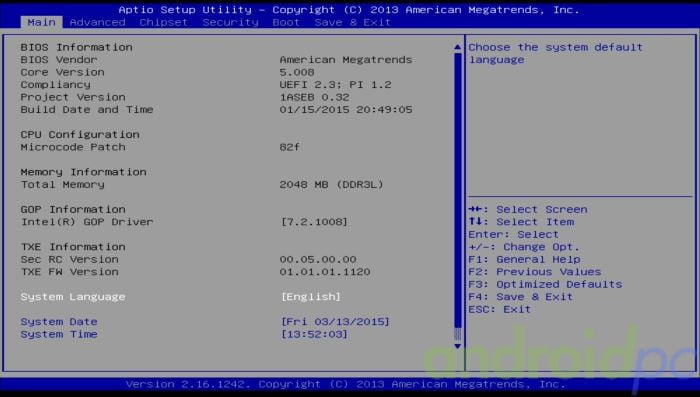Click the Sec RC Version label
The height and width of the screenshot is (397, 700).
tap(70, 259)
